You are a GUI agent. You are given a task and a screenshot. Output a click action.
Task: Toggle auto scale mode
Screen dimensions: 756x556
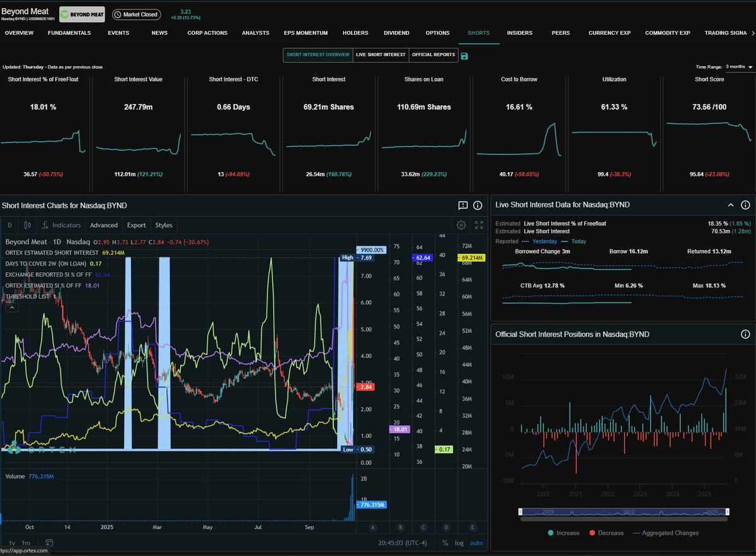pos(476,542)
